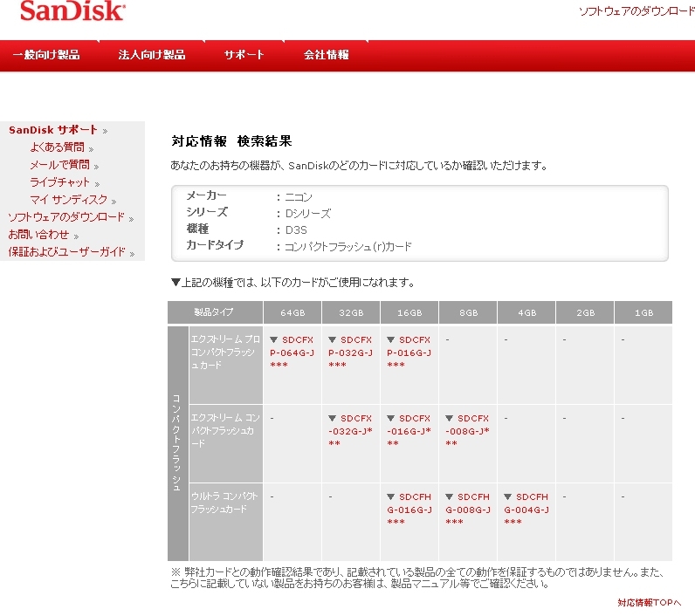Go to 対応情報TOPへ link
The image size is (695, 616).
point(650,603)
